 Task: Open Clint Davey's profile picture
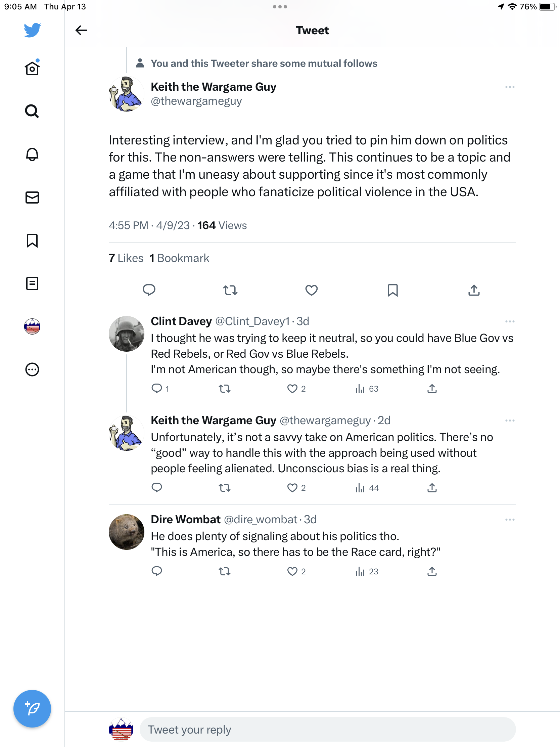[x=126, y=334]
